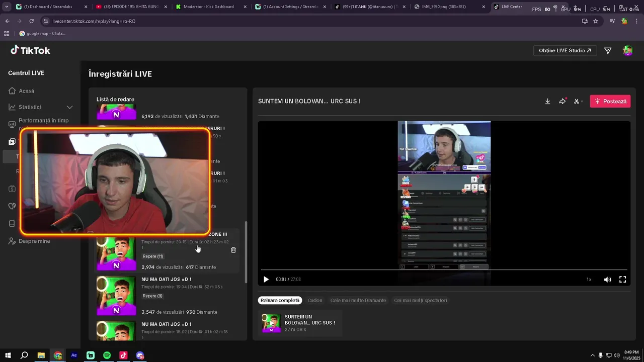Play the replay video
644x362 pixels.
click(266, 280)
